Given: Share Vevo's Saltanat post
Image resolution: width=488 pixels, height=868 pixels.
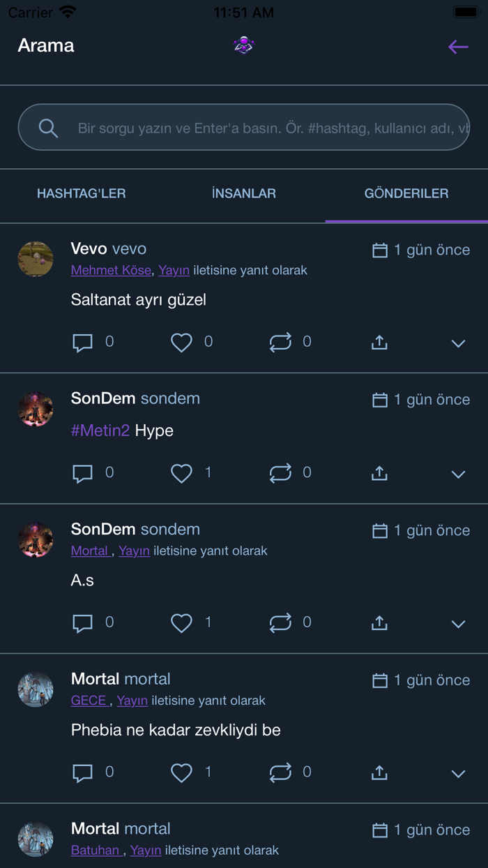Looking at the screenshot, I should pyautogui.click(x=379, y=343).
